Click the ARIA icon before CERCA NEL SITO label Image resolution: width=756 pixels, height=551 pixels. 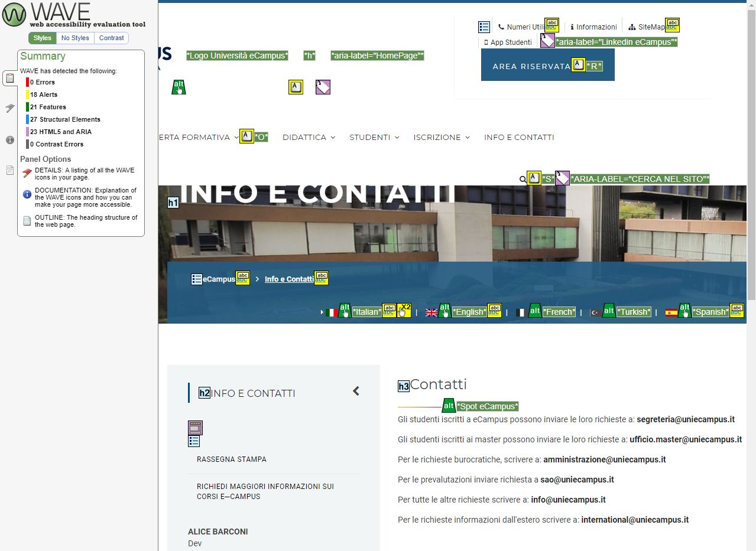[x=562, y=178]
